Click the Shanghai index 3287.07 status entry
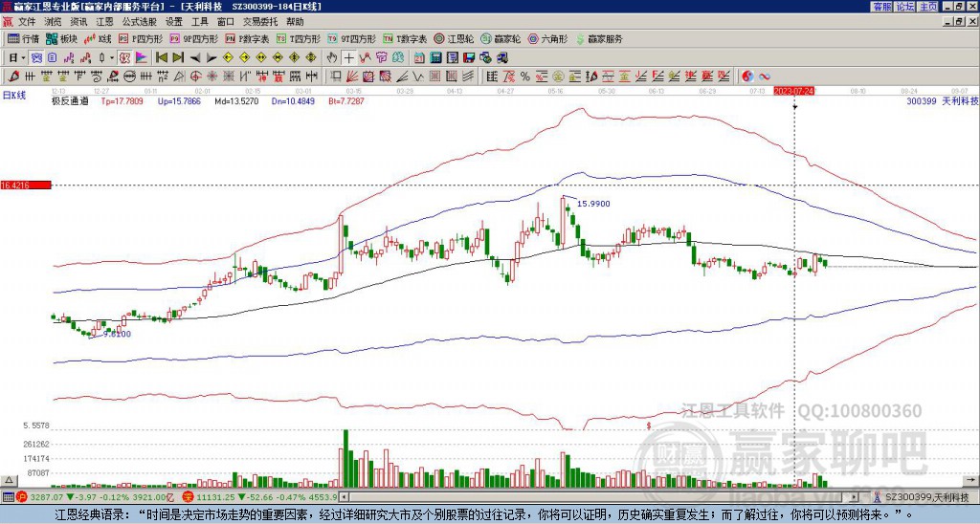This screenshot has height=524, width=980. pos(97,497)
